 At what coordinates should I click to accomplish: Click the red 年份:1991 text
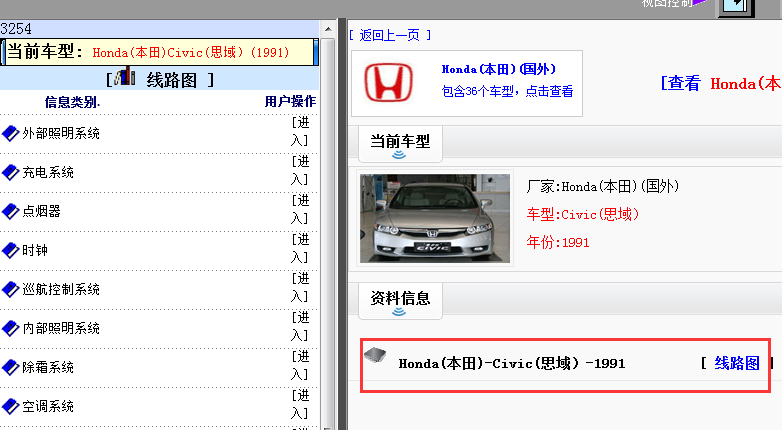point(558,242)
